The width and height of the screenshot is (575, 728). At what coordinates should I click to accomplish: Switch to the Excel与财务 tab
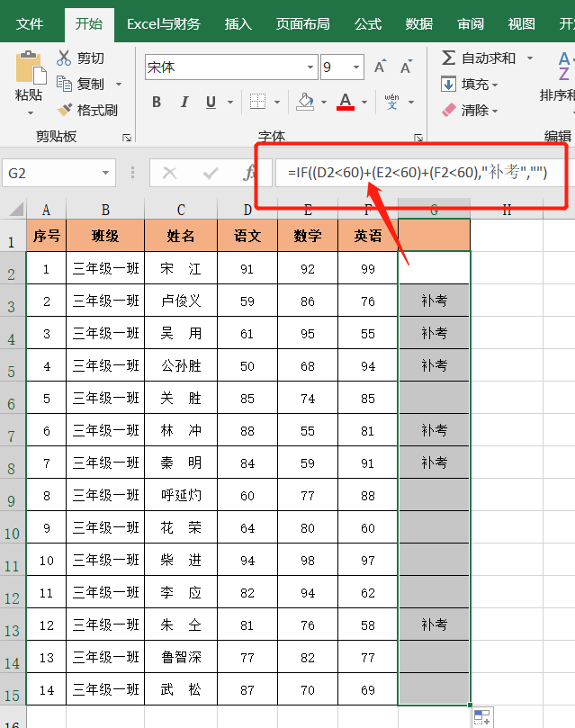pyautogui.click(x=164, y=24)
